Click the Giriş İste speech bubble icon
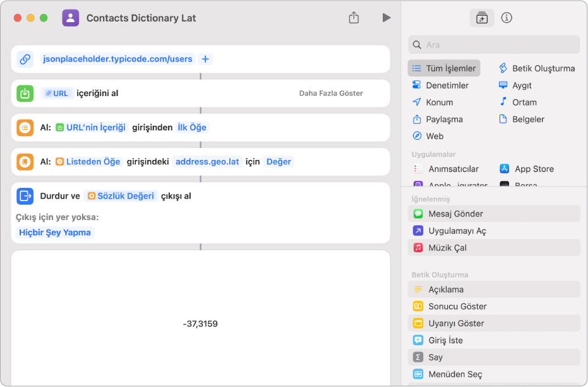The image size is (588, 387). pyautogui.click(x=418, y=340)
